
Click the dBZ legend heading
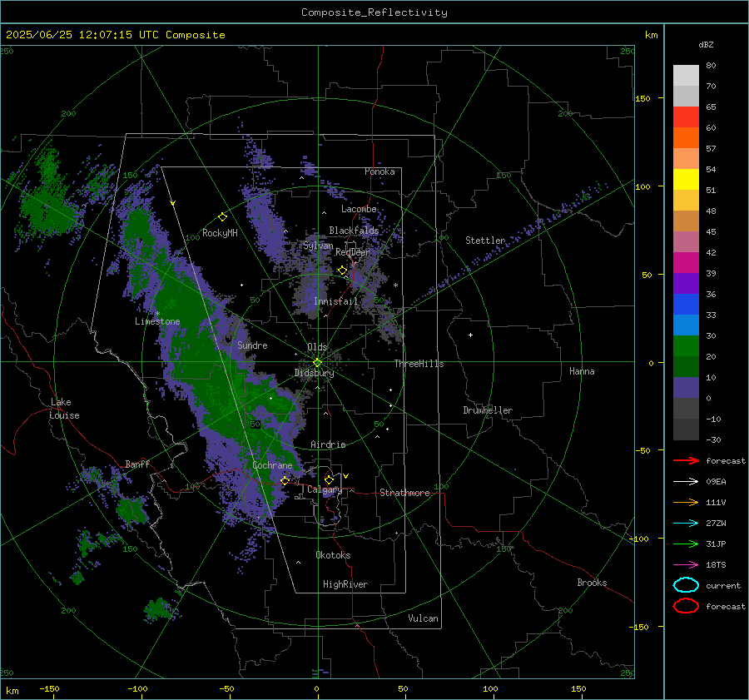(706, 45)
